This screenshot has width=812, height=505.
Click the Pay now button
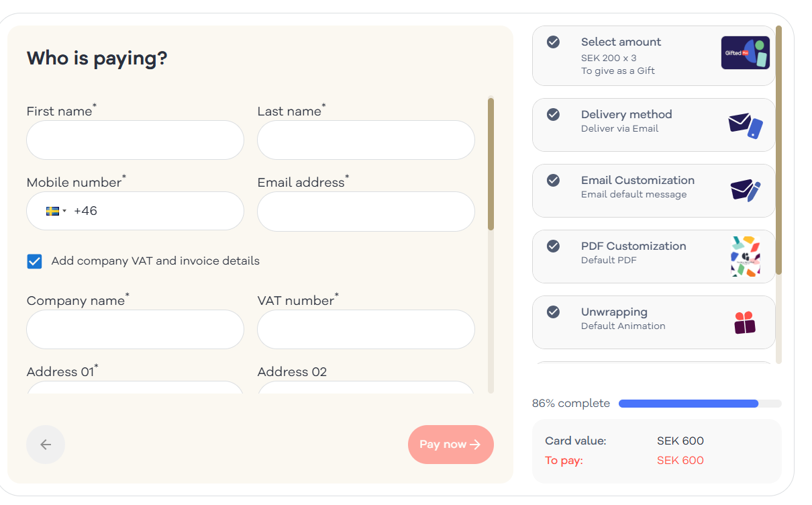(451, 445)
